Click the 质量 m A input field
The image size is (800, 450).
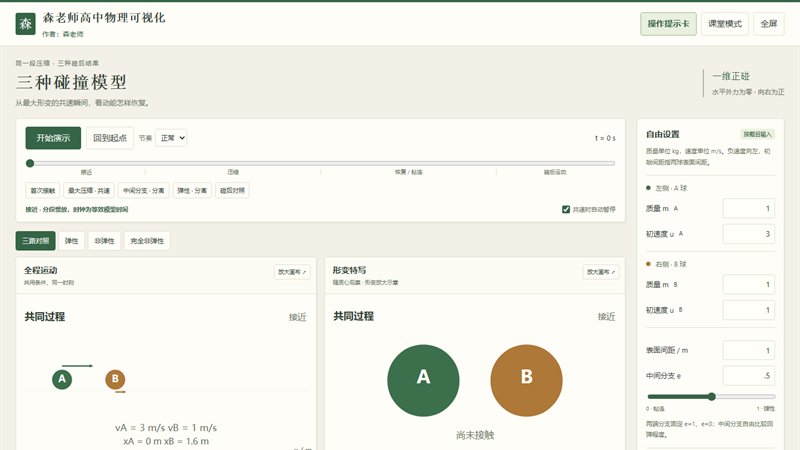[x=748, y=208]
